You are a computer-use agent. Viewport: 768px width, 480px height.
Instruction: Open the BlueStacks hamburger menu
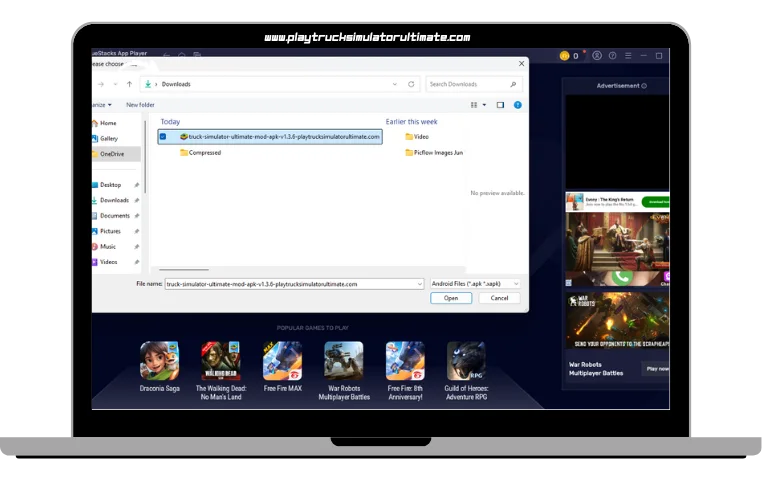pyautogui.click(x=628, y=56)
